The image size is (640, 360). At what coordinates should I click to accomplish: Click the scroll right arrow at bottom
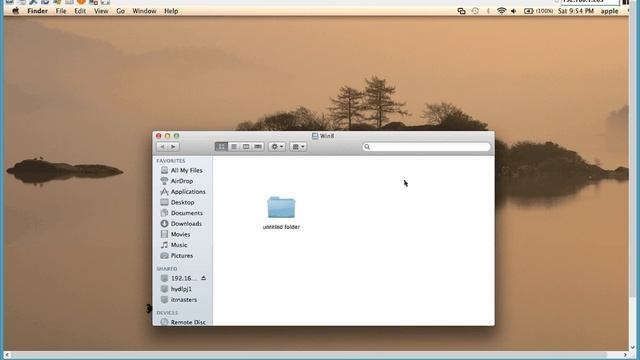point(625,355)
